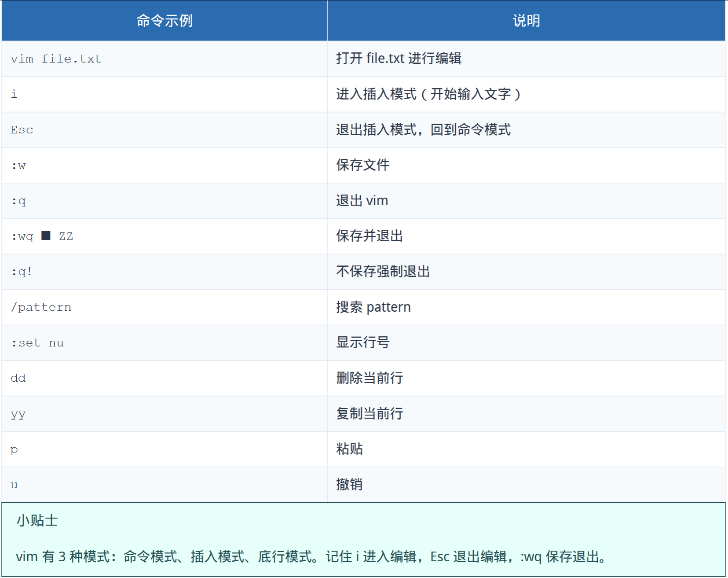This screenshot has width=728, height=578.
Task: Click the 命令示例 column header
Action: (x=165, y=21)
